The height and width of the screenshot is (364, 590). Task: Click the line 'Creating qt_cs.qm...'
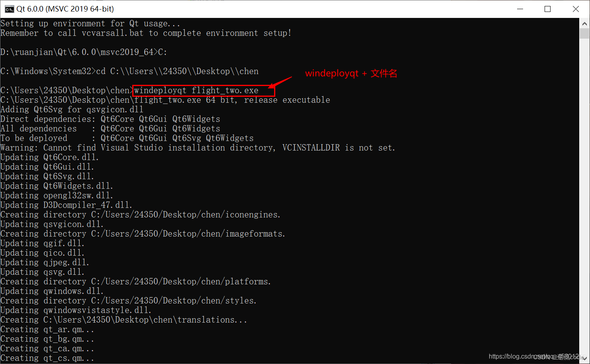click(x=47, y=358)
